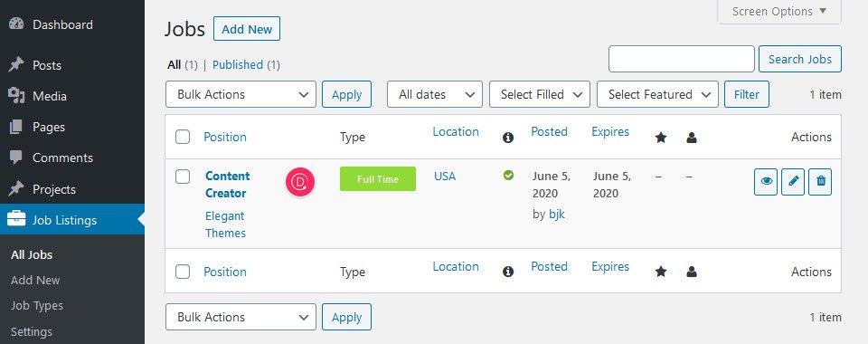Click the featured star column header icon
The image size is (868, 344).
661,138
